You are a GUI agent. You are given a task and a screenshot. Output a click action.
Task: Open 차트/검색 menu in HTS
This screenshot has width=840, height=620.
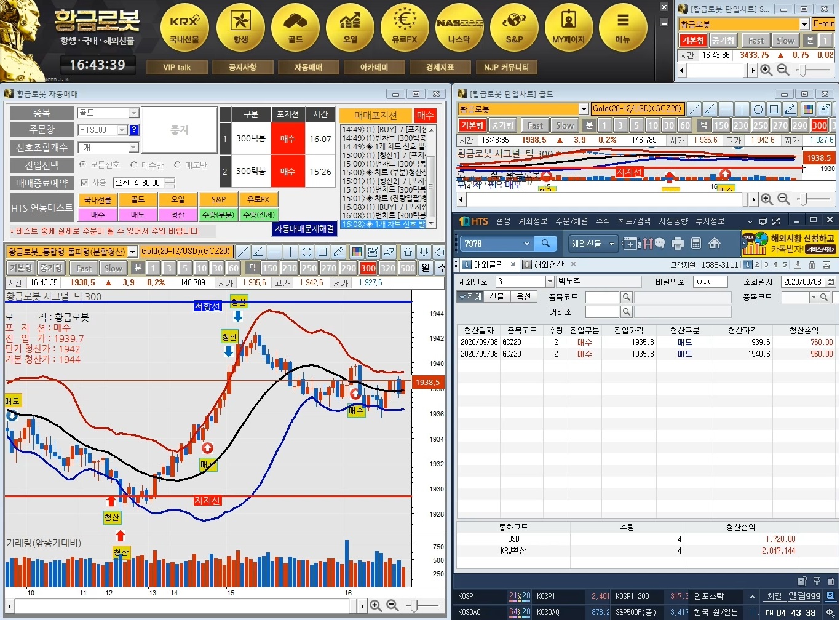click(x=635, y=221)
